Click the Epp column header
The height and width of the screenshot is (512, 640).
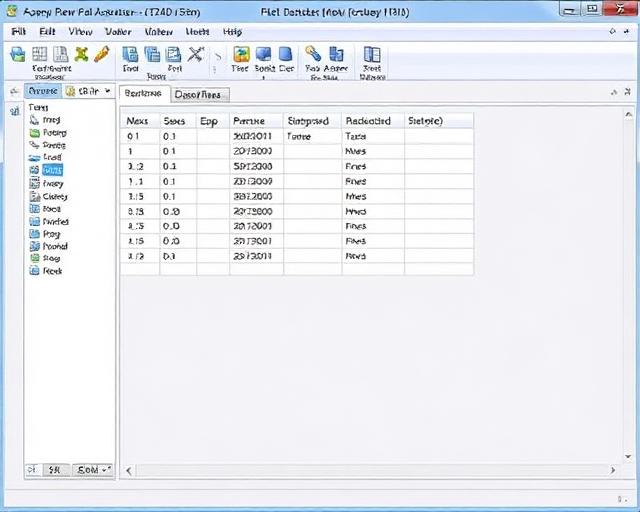[x=213, y=121]
